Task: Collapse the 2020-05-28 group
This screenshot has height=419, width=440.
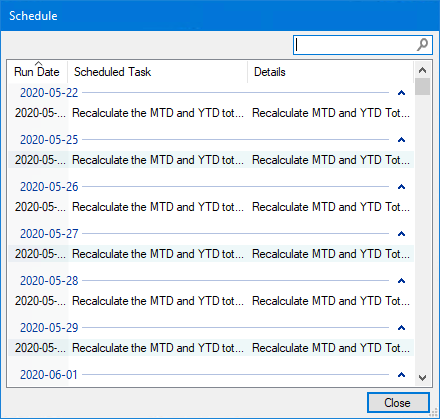Action: point(401,281)
